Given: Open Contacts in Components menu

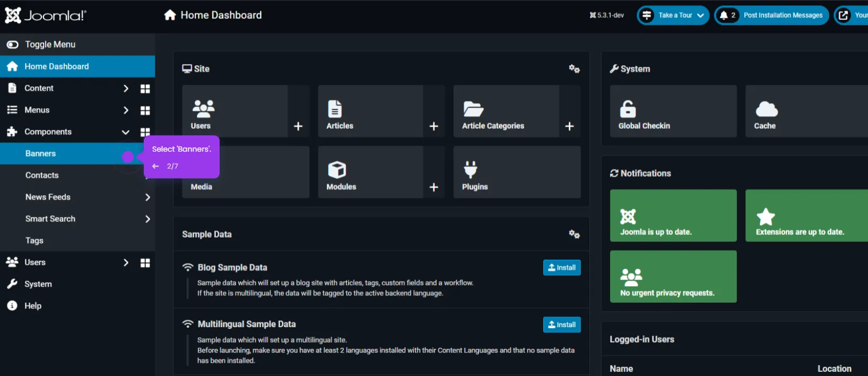Looking at the screenshot, I should (42, 176).
